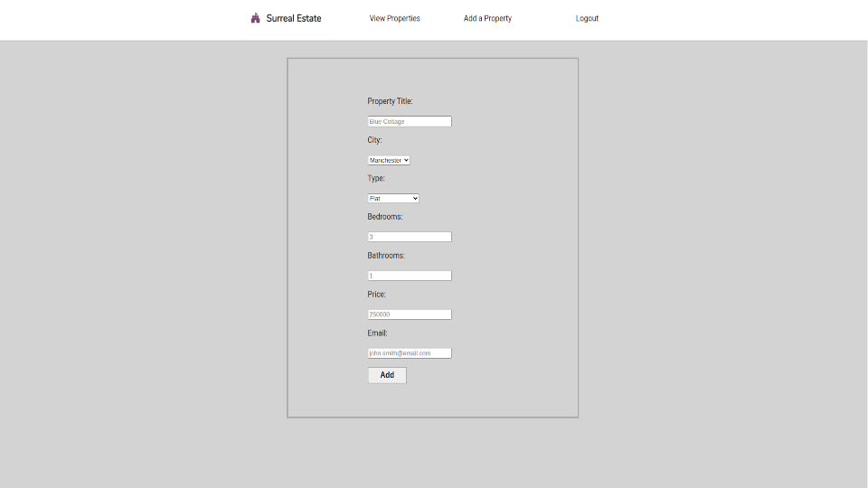Click the "Type:" label text
The height and width of the screenshot is (488, 868).
click(376, 178)
